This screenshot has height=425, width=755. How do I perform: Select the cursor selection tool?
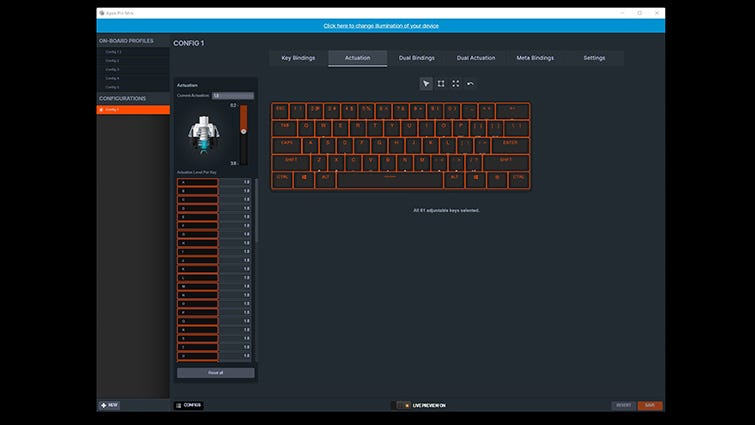pos(426,84)
